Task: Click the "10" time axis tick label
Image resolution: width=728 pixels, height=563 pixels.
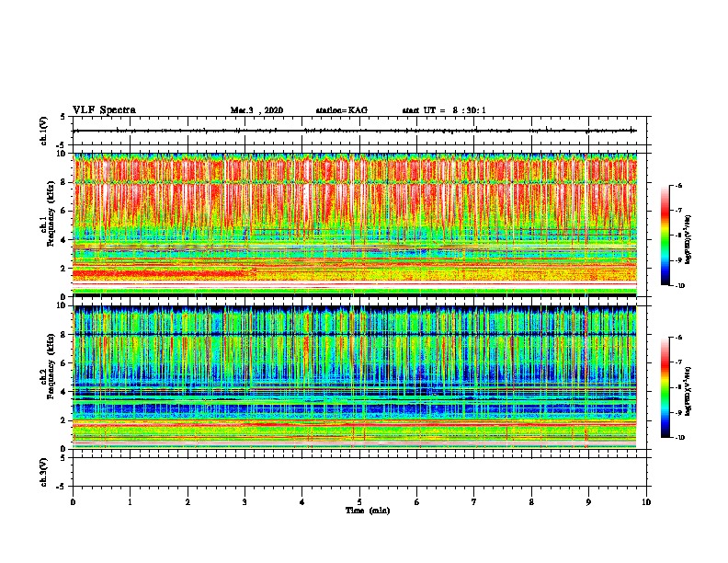Action: click(646, 502)
